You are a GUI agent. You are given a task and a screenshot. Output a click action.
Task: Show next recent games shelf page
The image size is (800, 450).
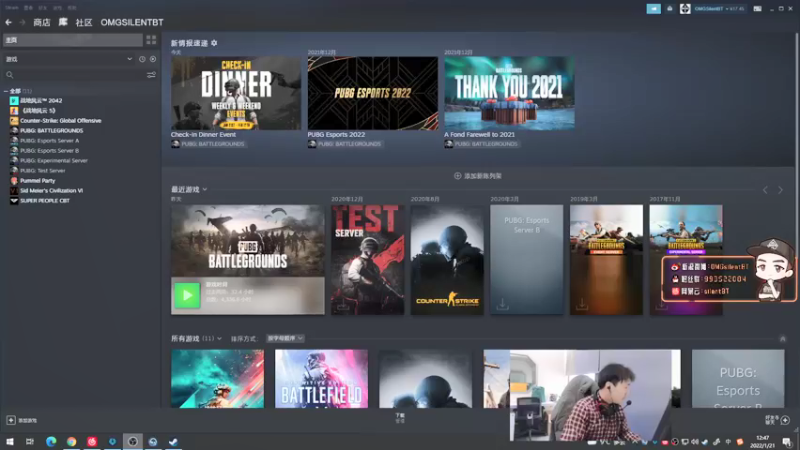[780, 190]
